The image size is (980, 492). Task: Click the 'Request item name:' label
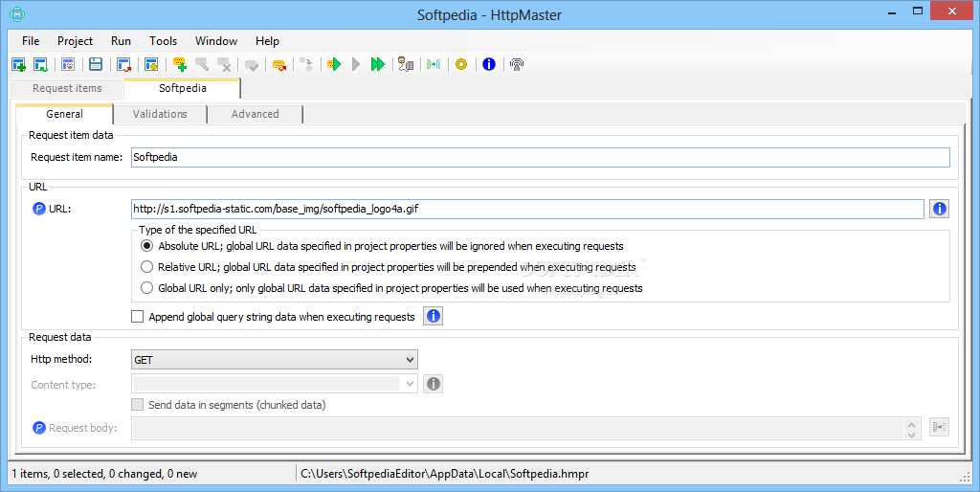[x=77, y=157]
